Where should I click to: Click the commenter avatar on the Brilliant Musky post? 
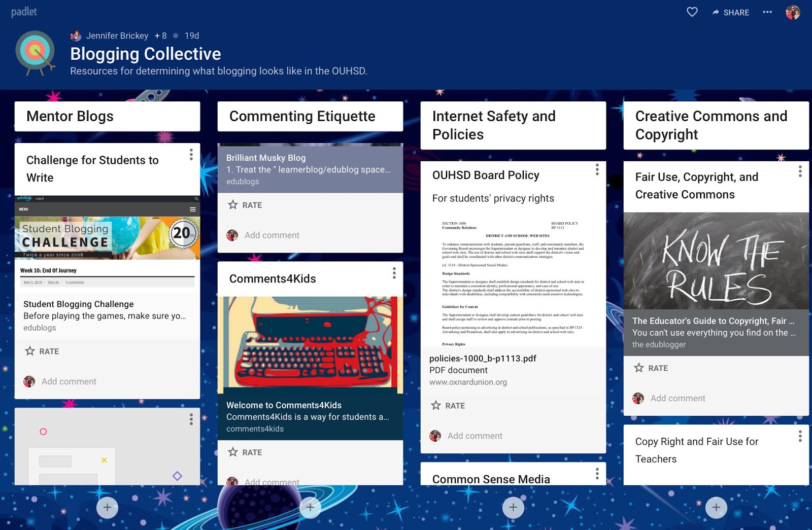tap(232, 235)
